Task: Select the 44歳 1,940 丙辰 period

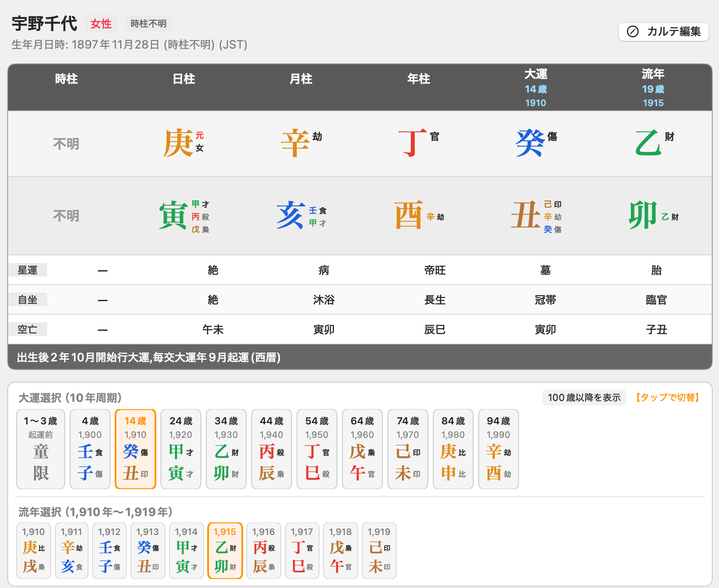Action: point(272,449)
